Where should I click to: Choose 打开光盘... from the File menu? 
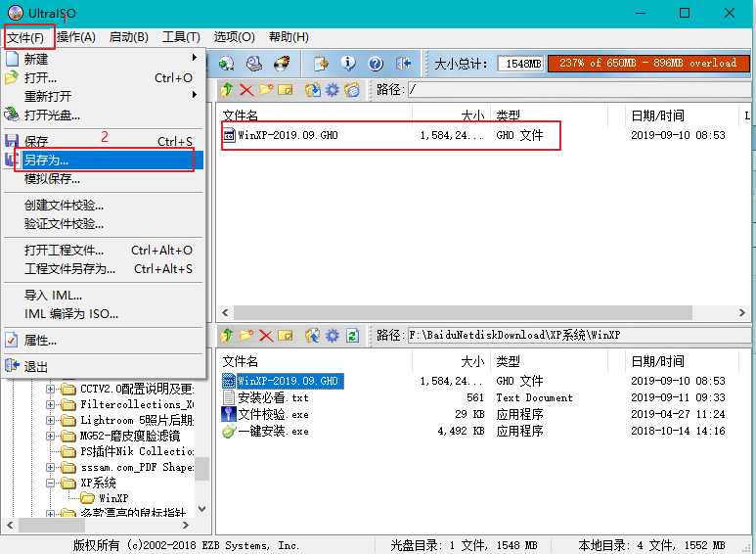tap(104, 115)
